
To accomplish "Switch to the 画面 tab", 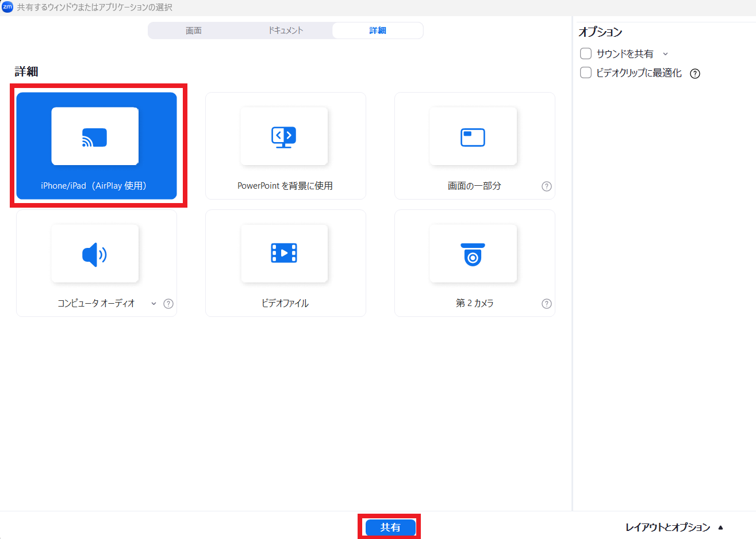I will [194, 30].
